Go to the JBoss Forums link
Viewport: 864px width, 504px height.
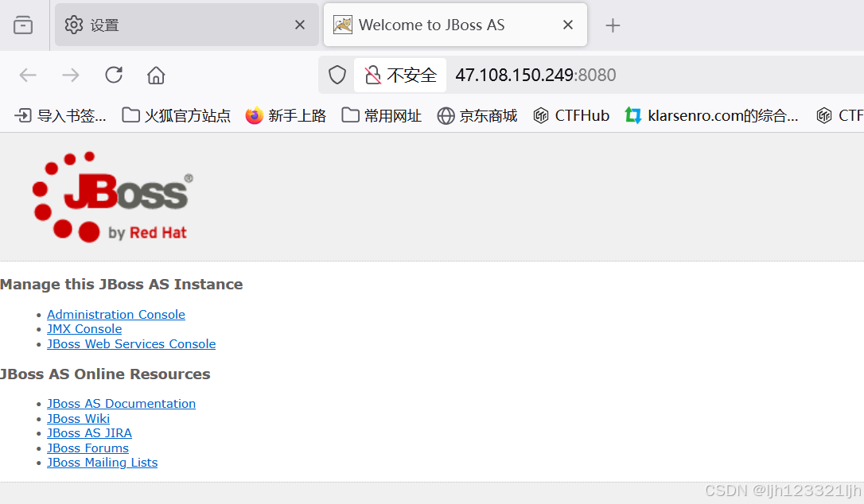click(88, 448)
